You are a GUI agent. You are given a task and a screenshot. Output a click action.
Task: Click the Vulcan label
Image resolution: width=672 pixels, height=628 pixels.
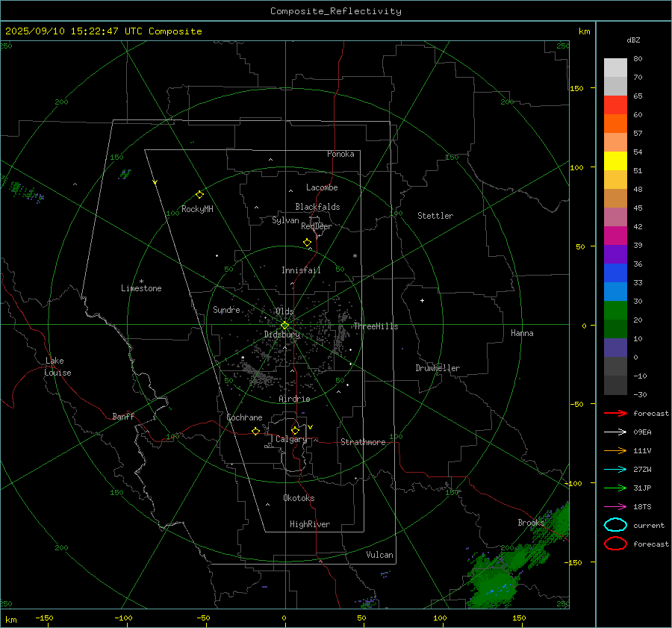pyautogui.click(x=379, y=555)
